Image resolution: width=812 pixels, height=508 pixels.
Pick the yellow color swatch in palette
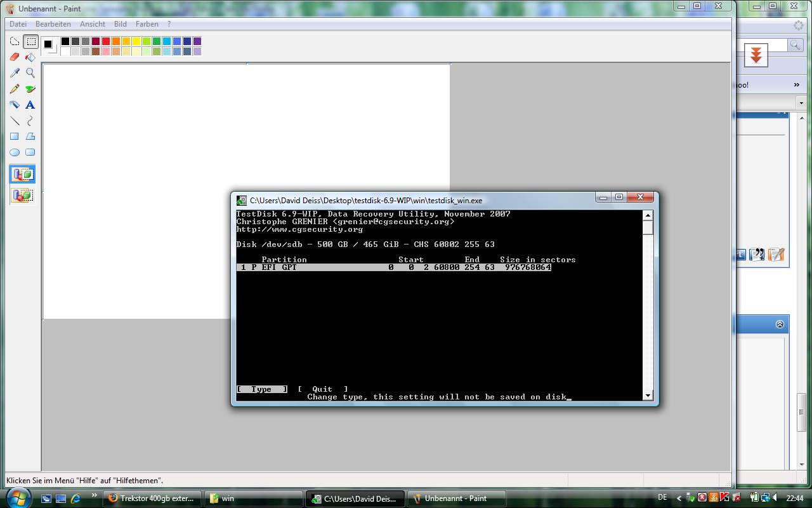point(136,41)
